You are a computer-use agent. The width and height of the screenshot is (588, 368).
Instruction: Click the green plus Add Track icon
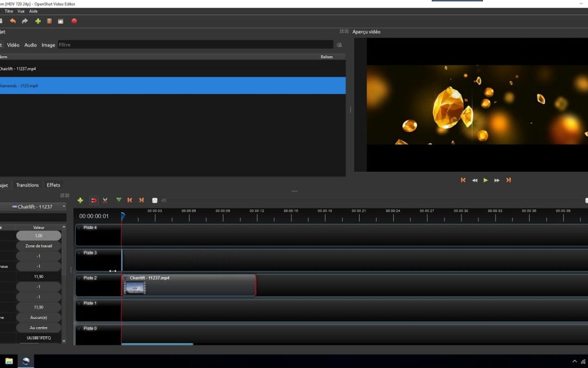click(81, 201)
